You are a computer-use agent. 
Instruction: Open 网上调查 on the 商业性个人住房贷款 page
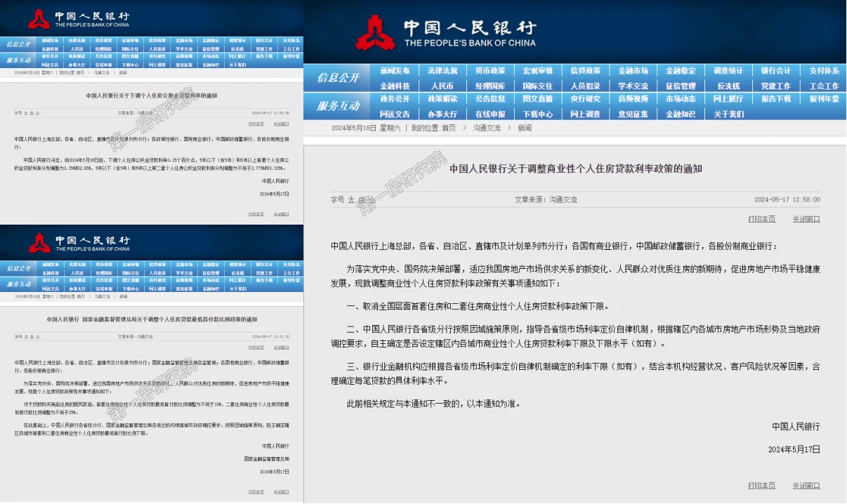point(586,114)
